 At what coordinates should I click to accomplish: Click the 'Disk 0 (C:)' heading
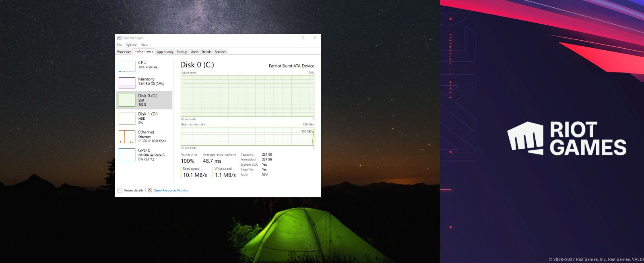(x=197, y=65)
